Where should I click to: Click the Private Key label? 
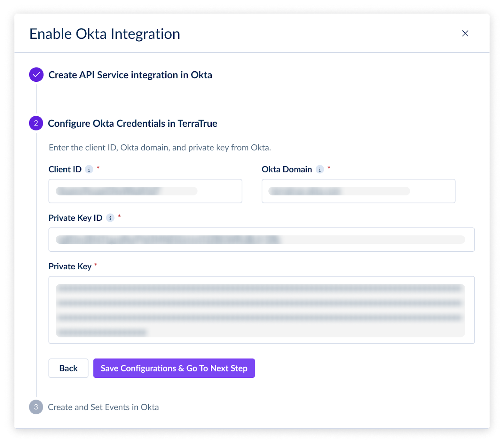tap(70, 266)
